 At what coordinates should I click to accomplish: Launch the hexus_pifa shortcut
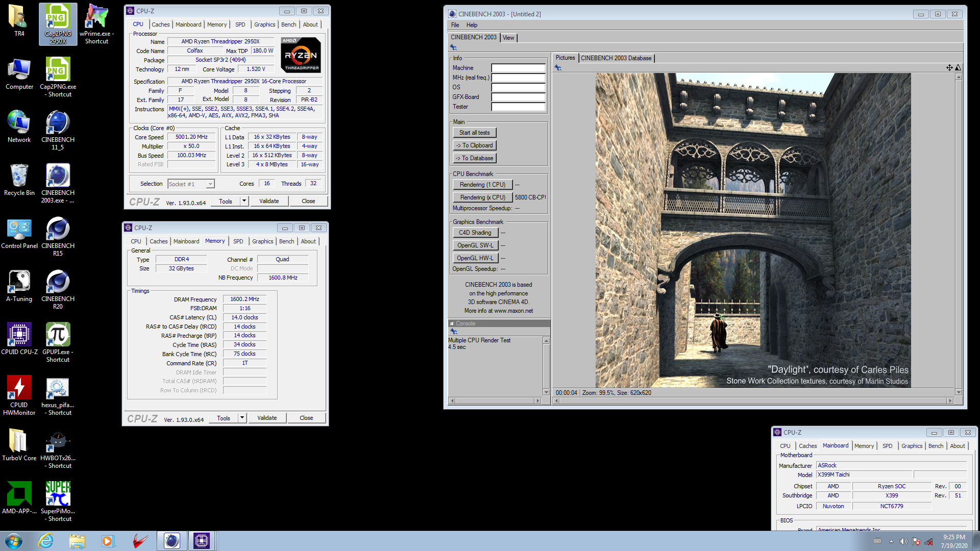pyautogui.click(x=58, y=395)
